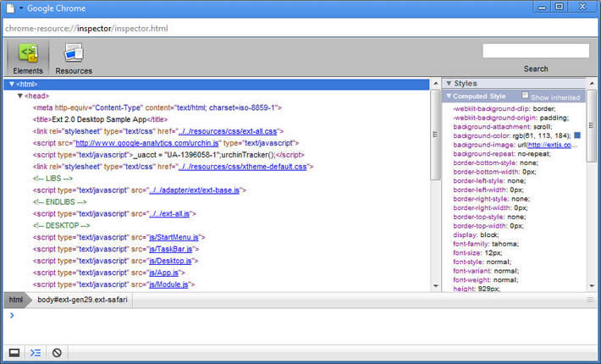This screenshot has height=364, width=601.
Task: Click elements tree scrollbar thumb
Action: coord(436,135)
